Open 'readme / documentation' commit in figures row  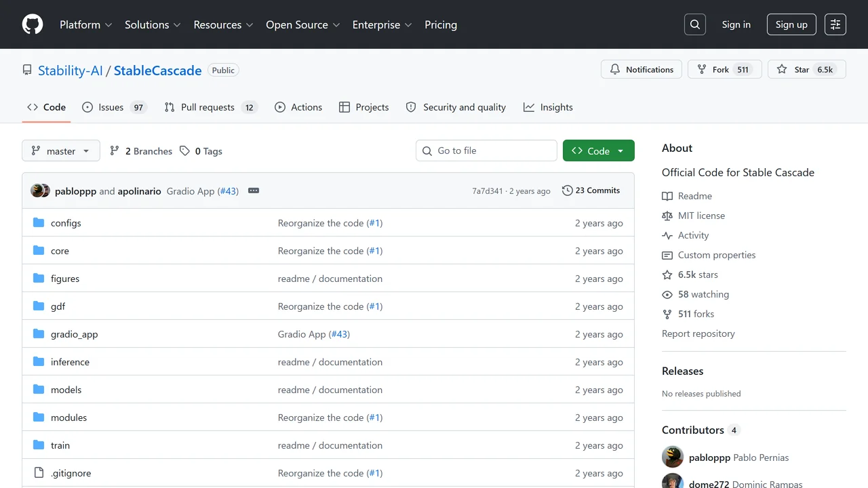pyautogui.click(x=330, y=279)
